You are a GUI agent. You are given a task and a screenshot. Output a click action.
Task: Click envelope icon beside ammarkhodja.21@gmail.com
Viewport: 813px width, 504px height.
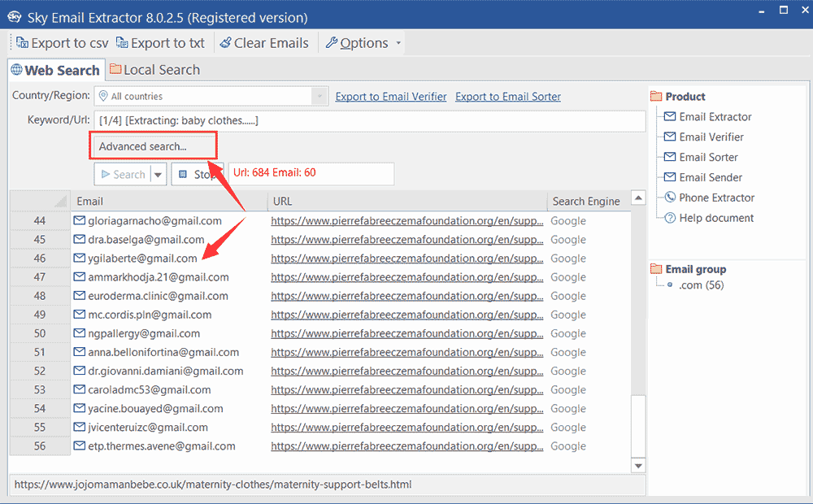point(80,277)
